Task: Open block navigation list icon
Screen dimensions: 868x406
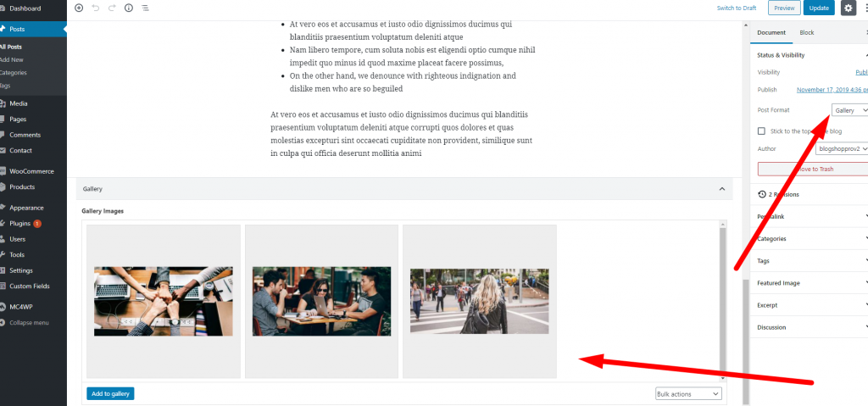Action: pos(145,8)
